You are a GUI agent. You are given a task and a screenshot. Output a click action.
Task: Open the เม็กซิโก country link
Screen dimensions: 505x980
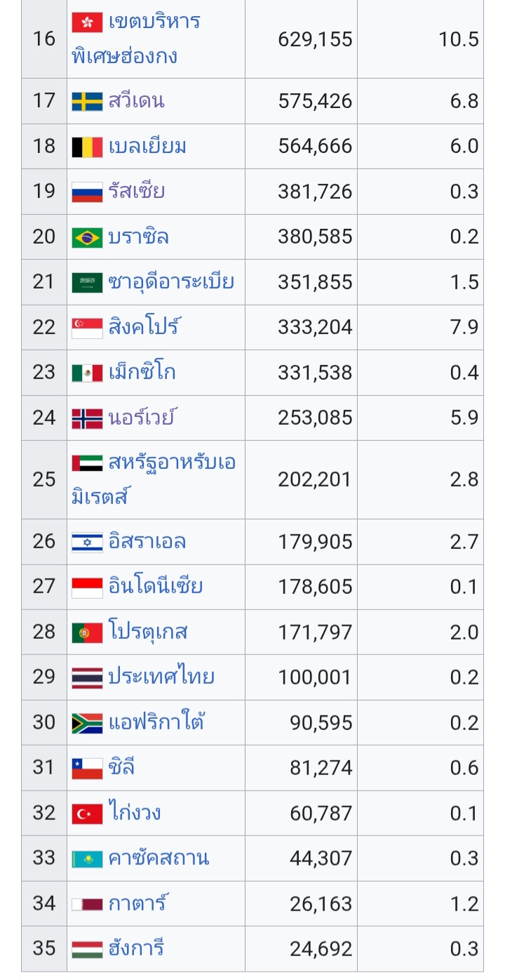coord(142,371)
